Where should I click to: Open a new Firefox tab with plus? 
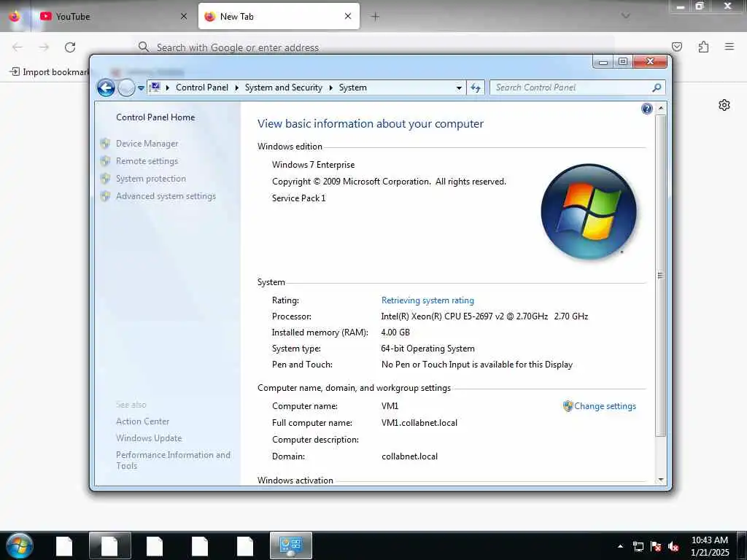click(376, 17)
